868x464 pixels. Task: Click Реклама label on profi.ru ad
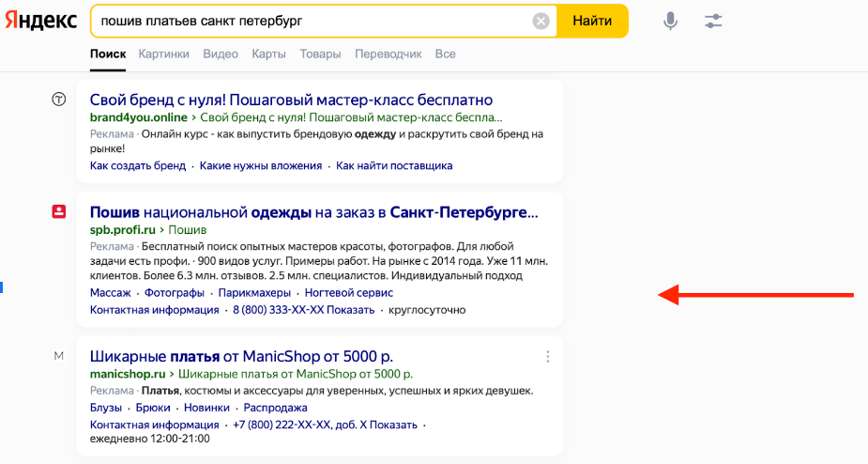tap(112, 246)
